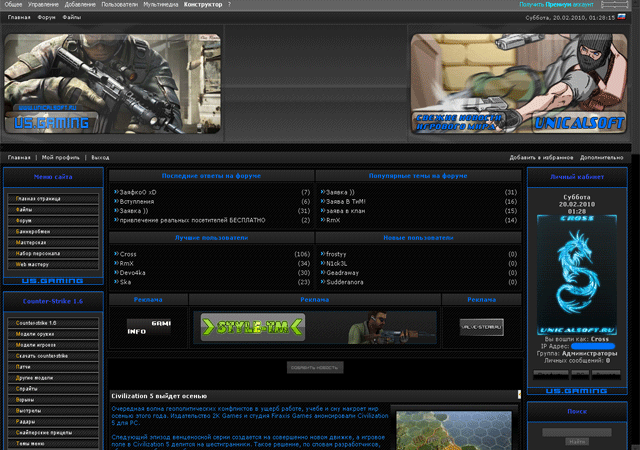Image resolution: width=640 pixels, height=450 pixels.
Task: Click the Мой профиль link
Action: [60, 157]
